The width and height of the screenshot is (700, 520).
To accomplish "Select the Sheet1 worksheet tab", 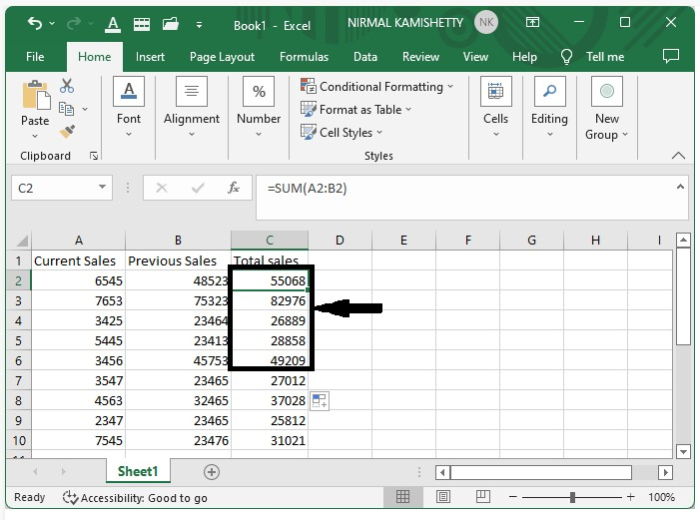I will pyautogui.click(x=138, y=472).
